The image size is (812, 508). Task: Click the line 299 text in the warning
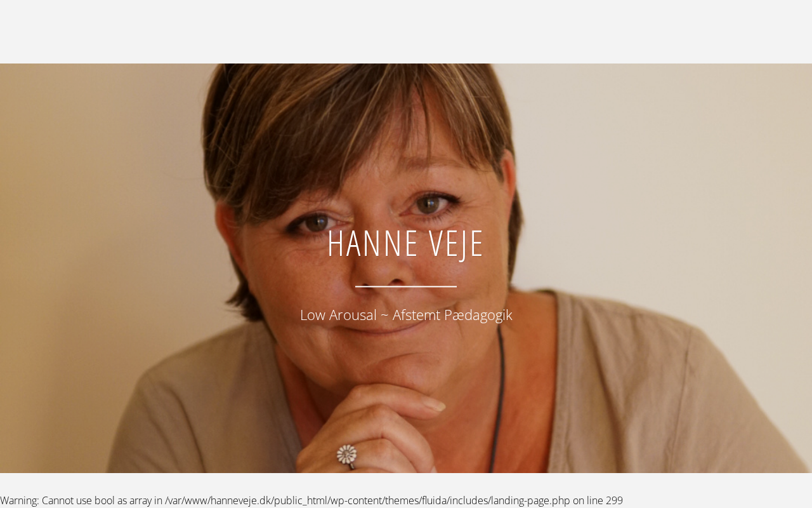click(x=605, y=500)
